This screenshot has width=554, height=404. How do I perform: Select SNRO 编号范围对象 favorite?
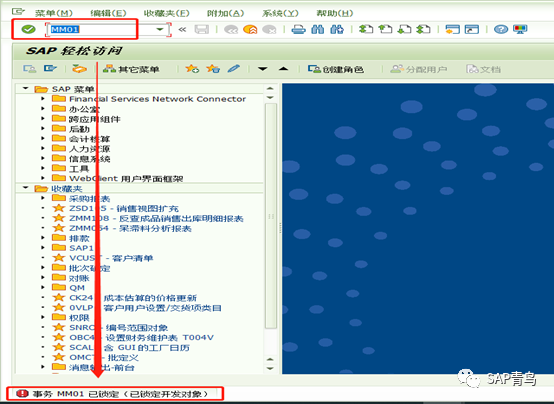pos(118,327)
